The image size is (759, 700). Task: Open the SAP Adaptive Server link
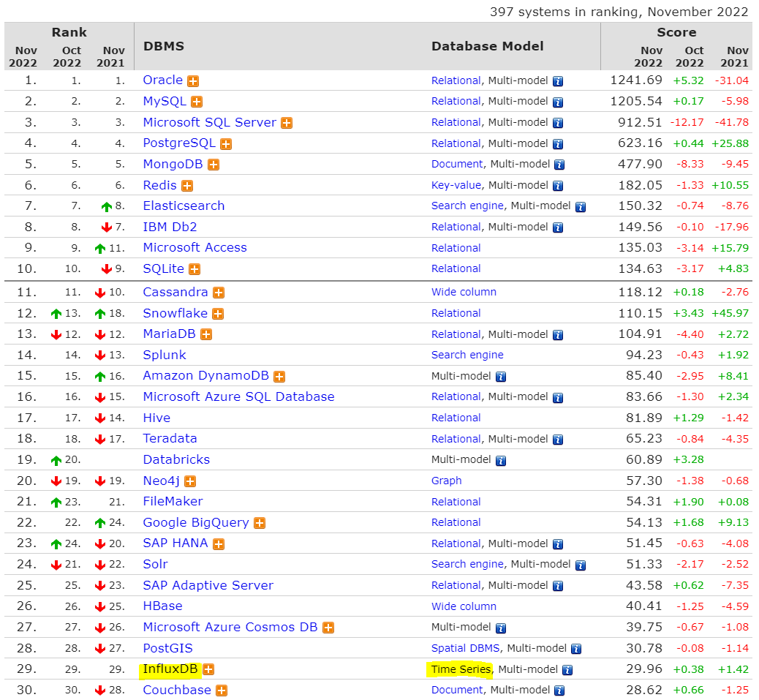point(208,585)
